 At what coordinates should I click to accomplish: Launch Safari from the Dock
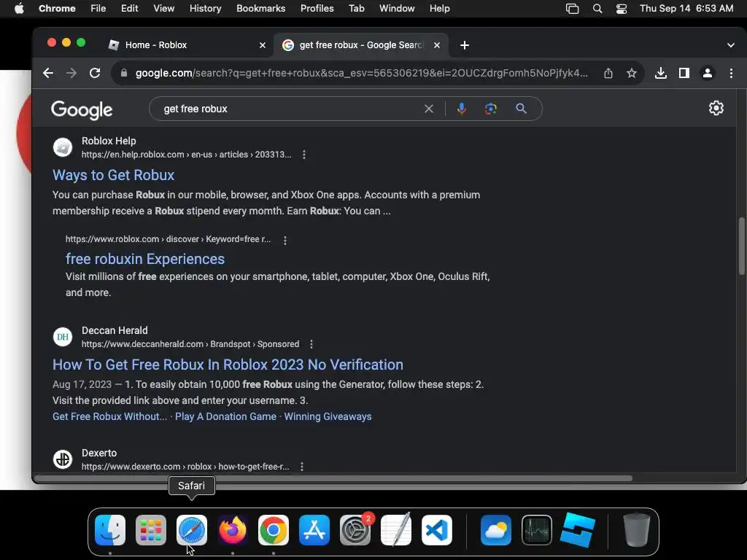point(192,530)
